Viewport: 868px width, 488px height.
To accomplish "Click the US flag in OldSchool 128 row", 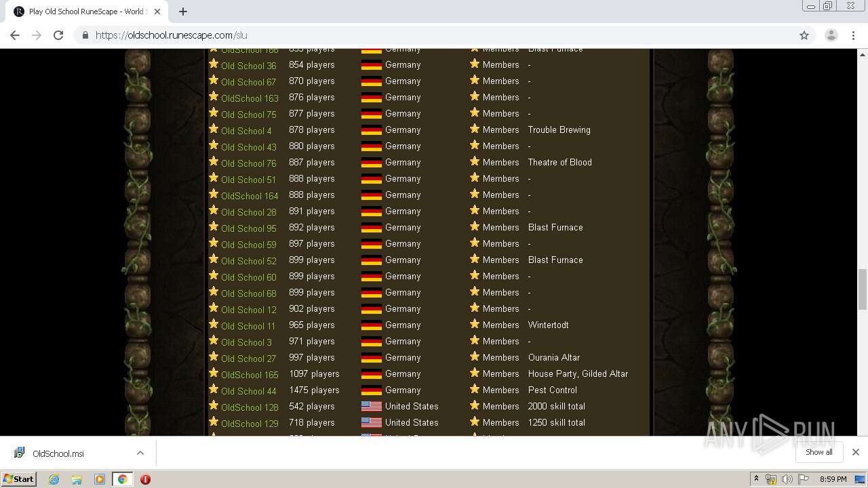I will pyautogui.click(x=371, y=407).
